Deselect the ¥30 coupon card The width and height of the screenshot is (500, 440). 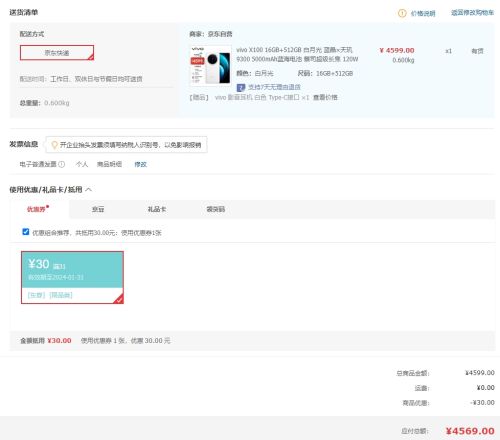pyautogui.click(x=72, y=277)
